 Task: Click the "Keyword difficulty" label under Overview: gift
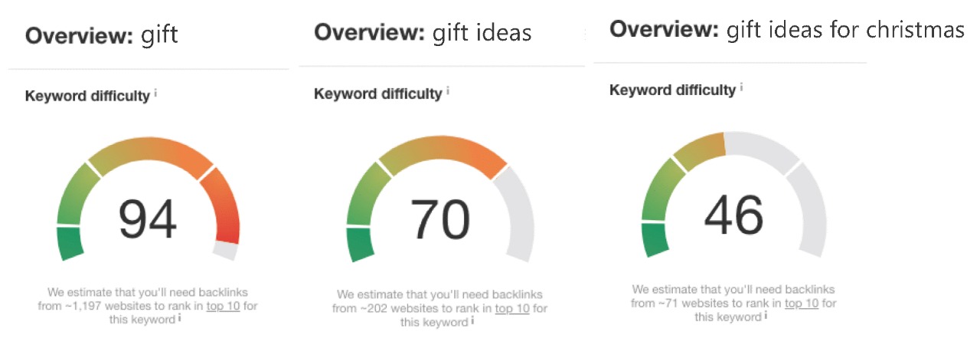tap(87, 96)
